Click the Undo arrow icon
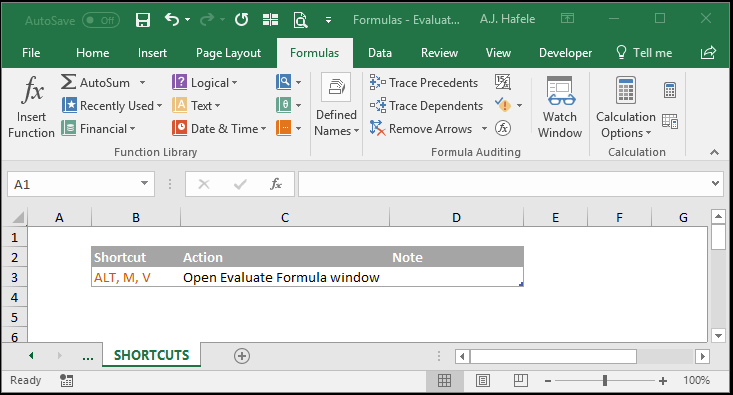Image resolution: width=733 pixels, height=395 pixels. [x=172, y=19]
